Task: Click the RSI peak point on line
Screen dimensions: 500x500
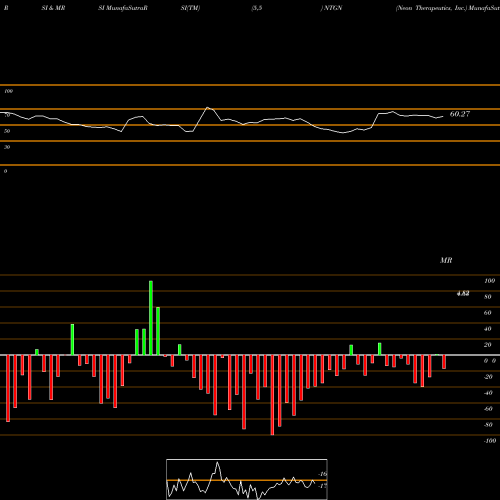Action: [x=207, y=107]
